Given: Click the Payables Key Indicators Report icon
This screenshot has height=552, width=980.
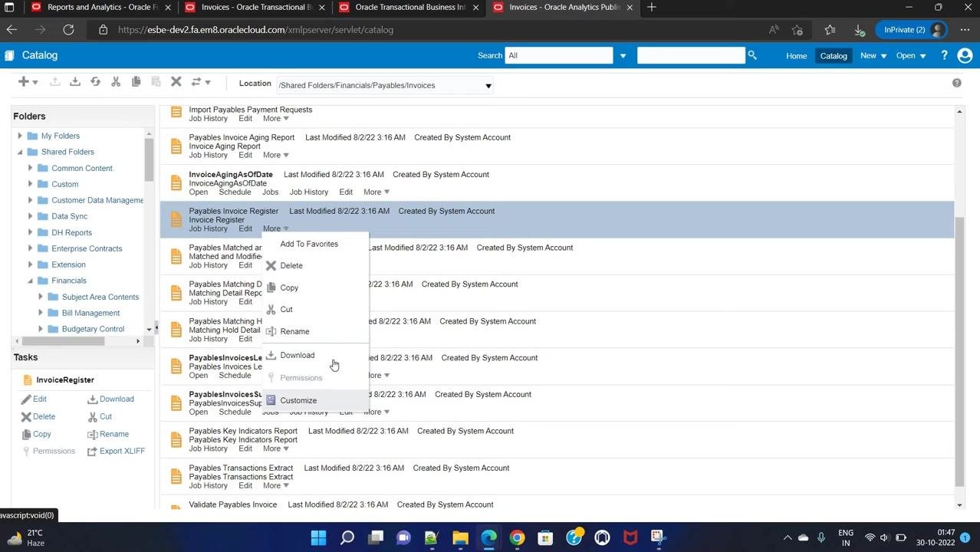Looking at the screenshot, I should 176,439.
